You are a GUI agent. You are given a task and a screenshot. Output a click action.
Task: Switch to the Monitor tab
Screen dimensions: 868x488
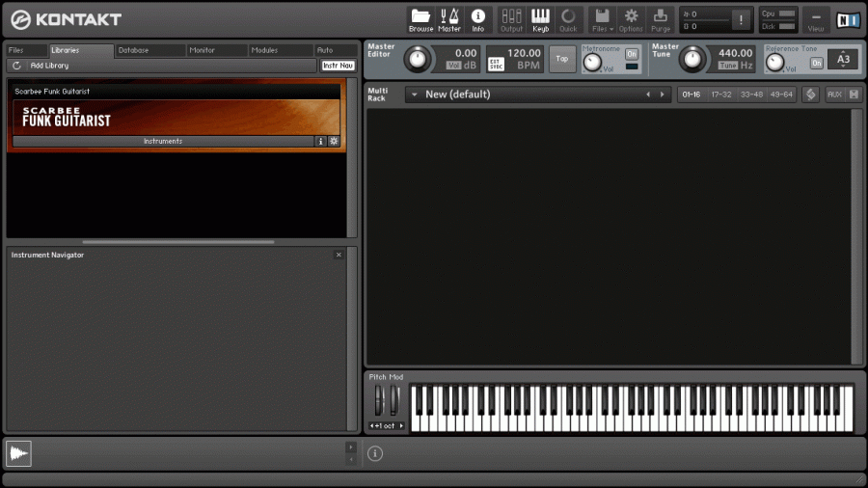[x=216, y=50]
